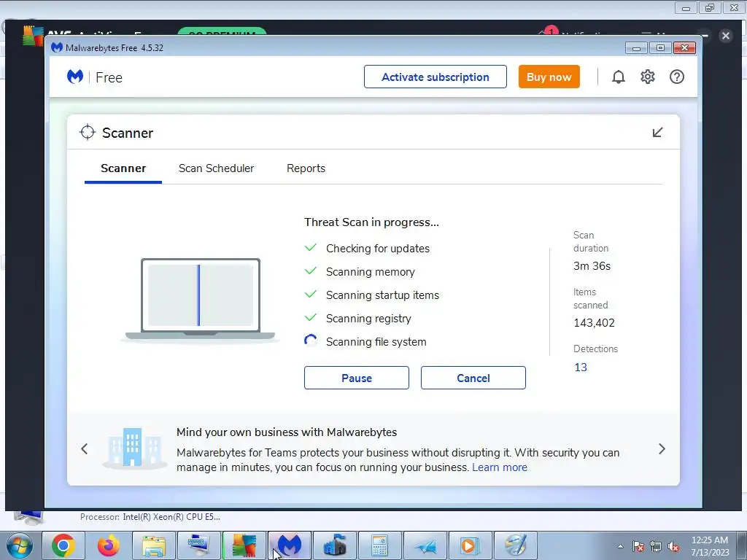Click the paper plane taskbar icon
The height and width of the screenshot is (560, 747).
(x=425, y=545)
